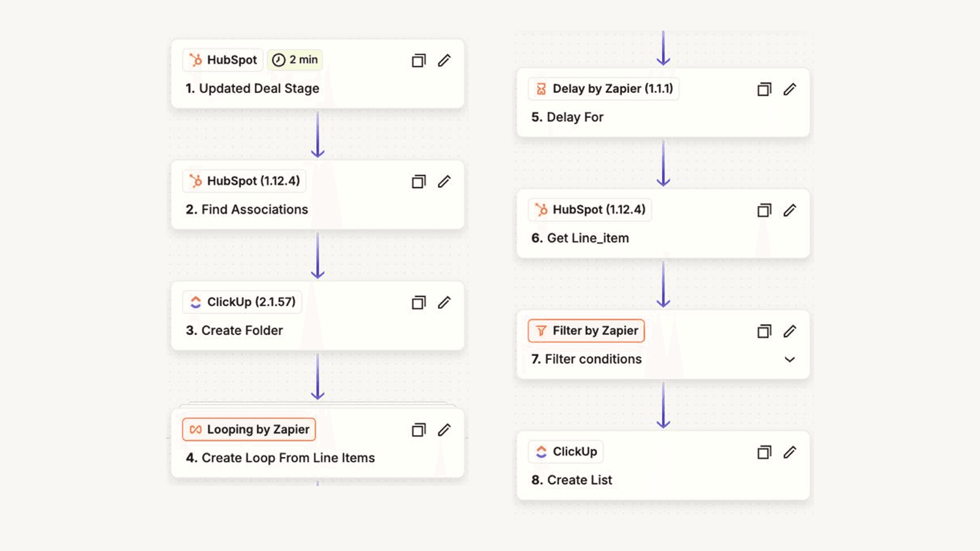Click the ClickUp (2.1.57) app badge
The width and height of the screenshot is (980, 551).
(242, 302)
